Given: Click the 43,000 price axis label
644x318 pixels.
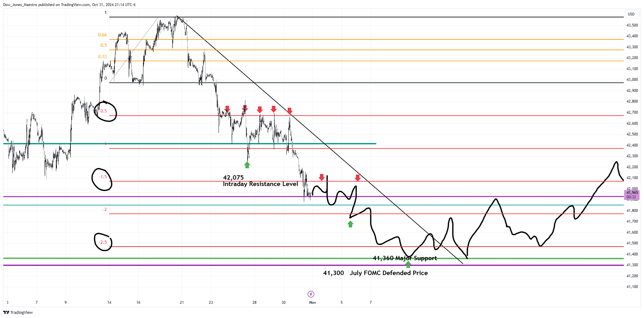Looking at the screenshot, I should click(632, 80).
